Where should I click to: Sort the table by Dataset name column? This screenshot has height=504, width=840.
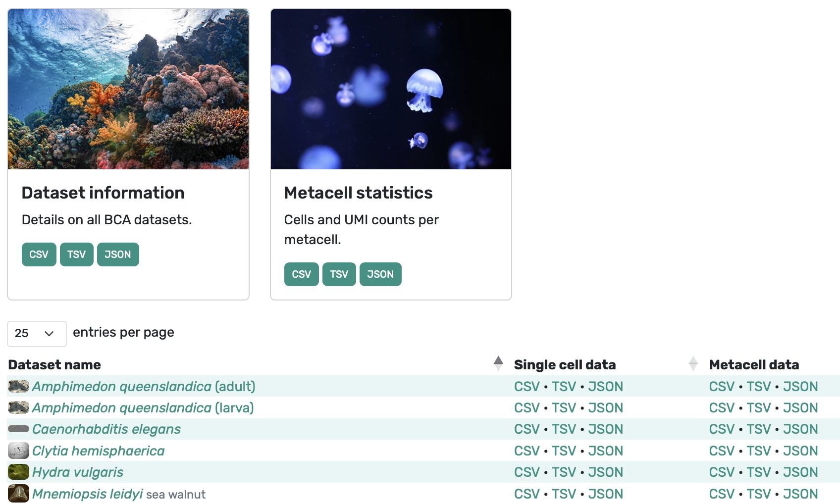(x=54, y=364)
